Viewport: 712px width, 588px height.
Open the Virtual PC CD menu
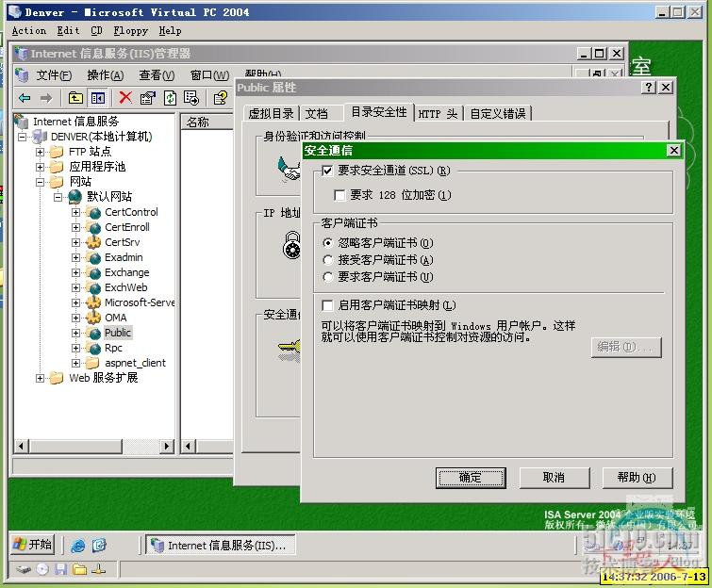coord(96,30)
